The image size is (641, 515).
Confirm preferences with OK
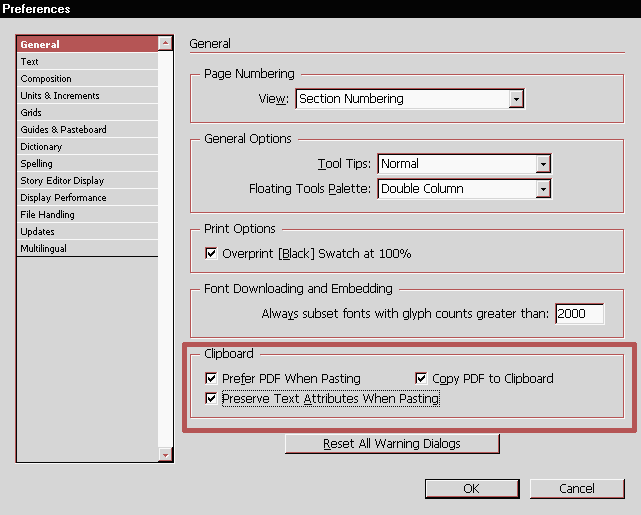coord(472,489)
